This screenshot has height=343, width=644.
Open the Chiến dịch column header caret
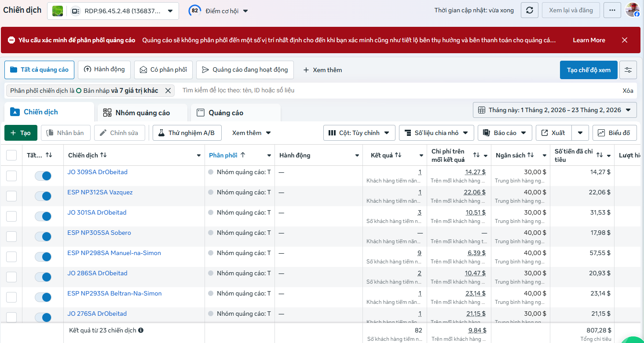199,156
